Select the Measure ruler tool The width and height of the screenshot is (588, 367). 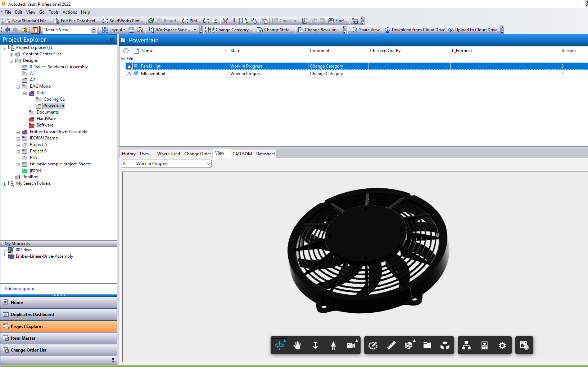coord(391,345)
